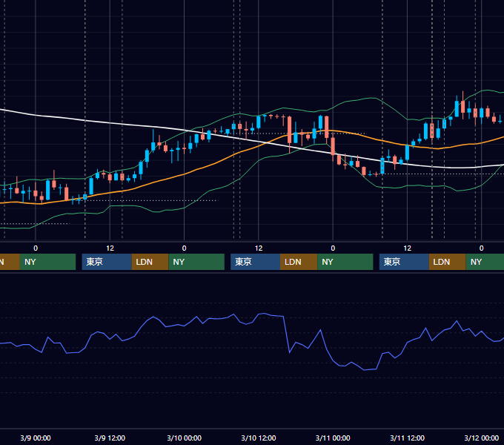
Task: Click the 3/10 00:00 date label
Action: (x=184, y=438)
